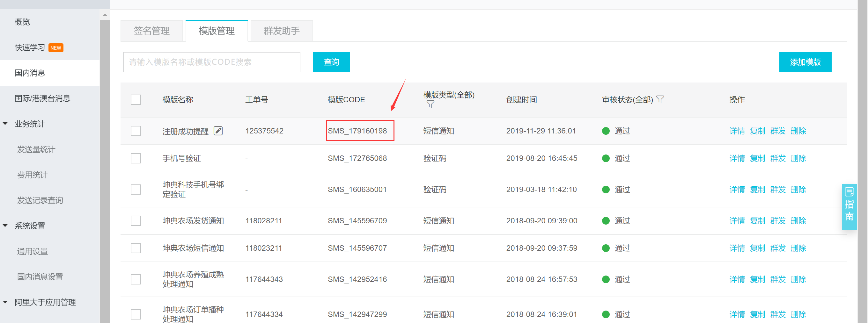Image resolution: width=868 pixels, height=323 pixels.
Task: Check the box for 坤典农场短信通知 row
Action: click(x=136, y=248)
